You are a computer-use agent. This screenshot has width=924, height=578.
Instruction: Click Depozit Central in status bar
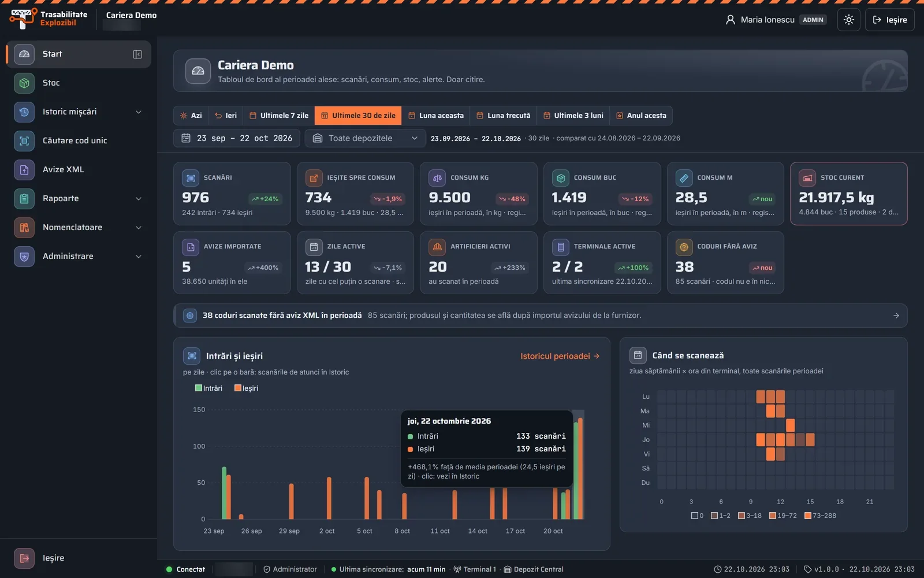pos(534,569)
